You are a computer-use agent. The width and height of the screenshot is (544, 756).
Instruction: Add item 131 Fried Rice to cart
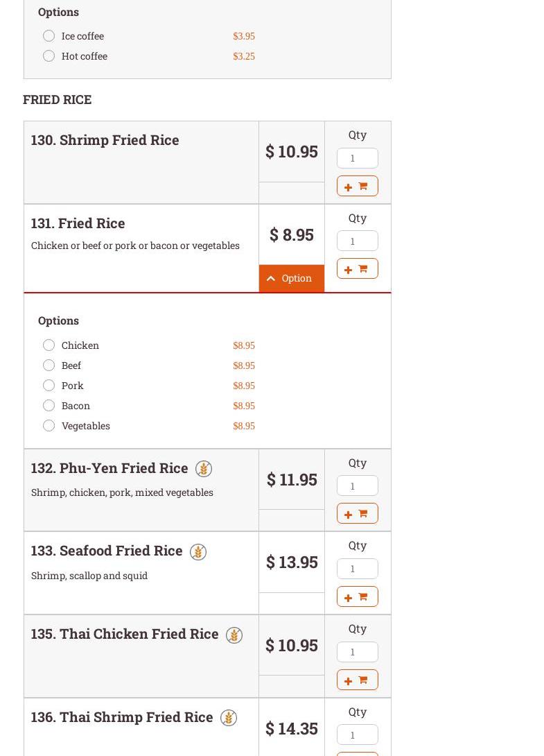(x=357, y=268)
